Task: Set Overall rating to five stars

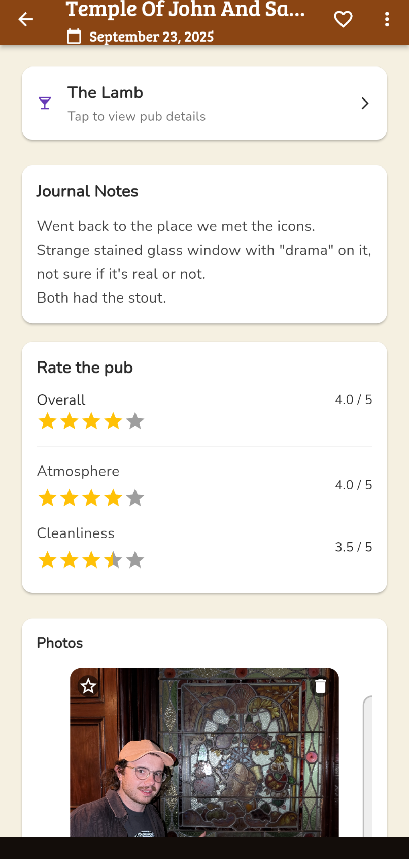Action: 135,421
